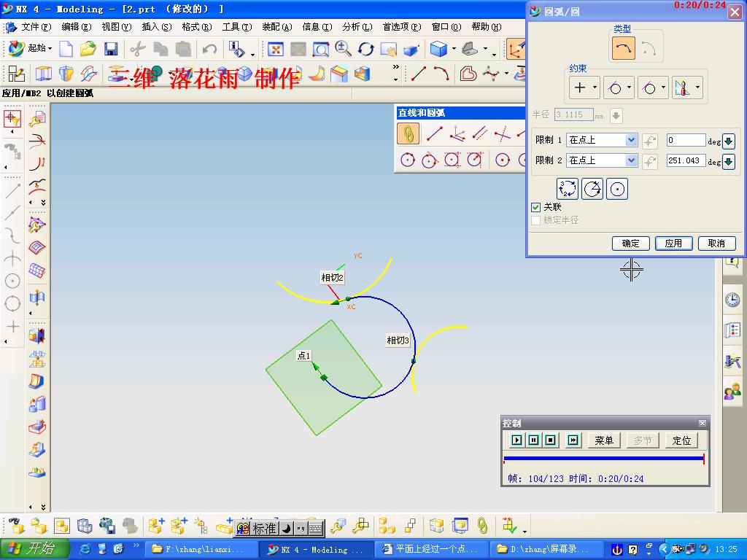Open the 编辑(E) menu
Image resolution: width=747 pixels, height=560 pixels.
(x=76, y=27)
